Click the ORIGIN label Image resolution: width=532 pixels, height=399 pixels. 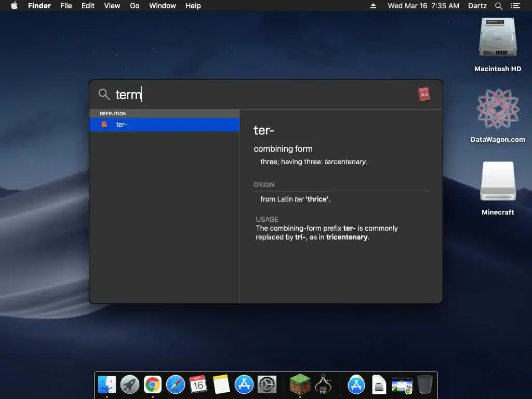click(264, 185)
